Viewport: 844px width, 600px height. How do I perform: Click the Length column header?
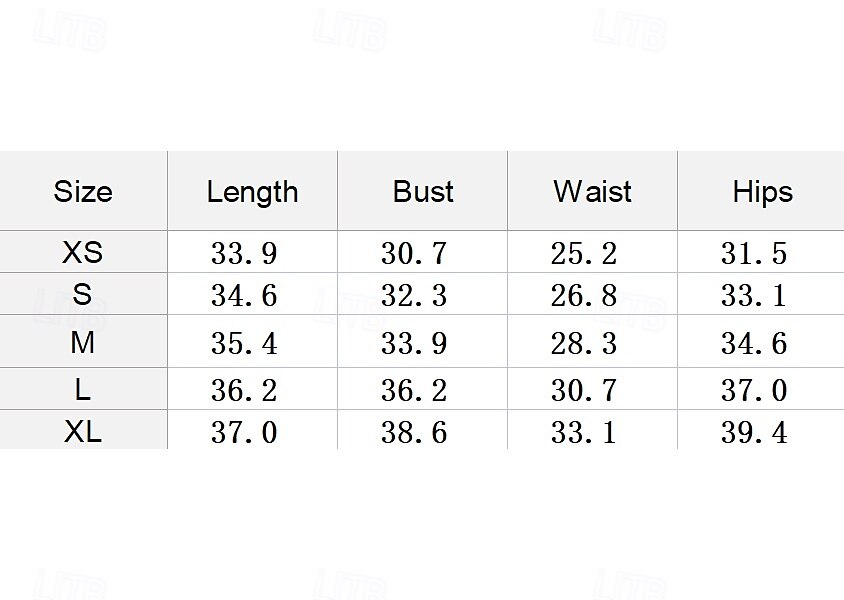tap(252, 192)
